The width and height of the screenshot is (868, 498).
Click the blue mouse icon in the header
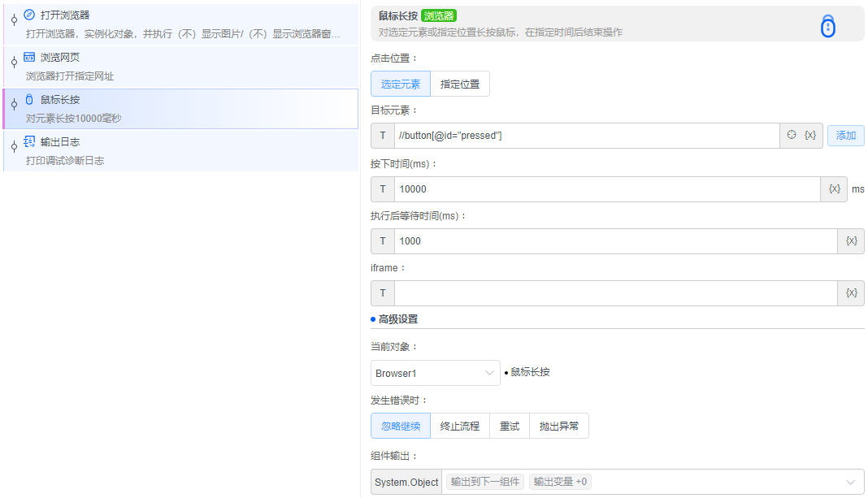tap(828, 26)
